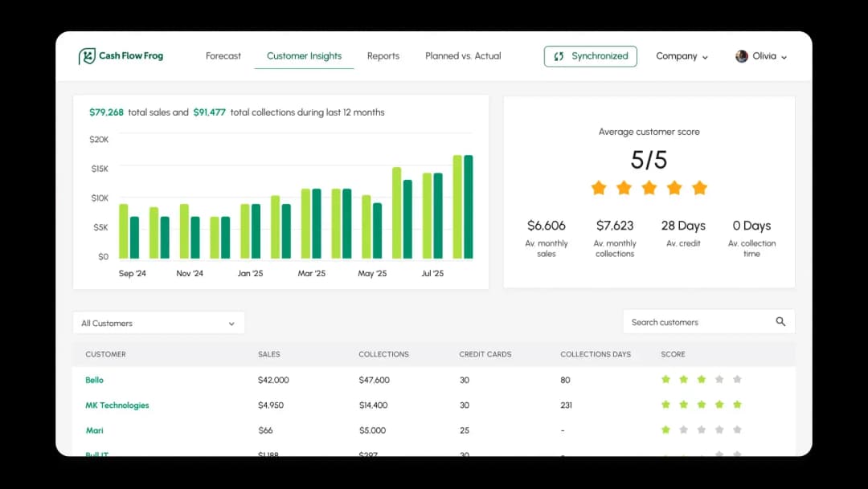This screenshot has width=868, height=489.
Task: Click Olivia's profile avatar picture
Action: 741,55
